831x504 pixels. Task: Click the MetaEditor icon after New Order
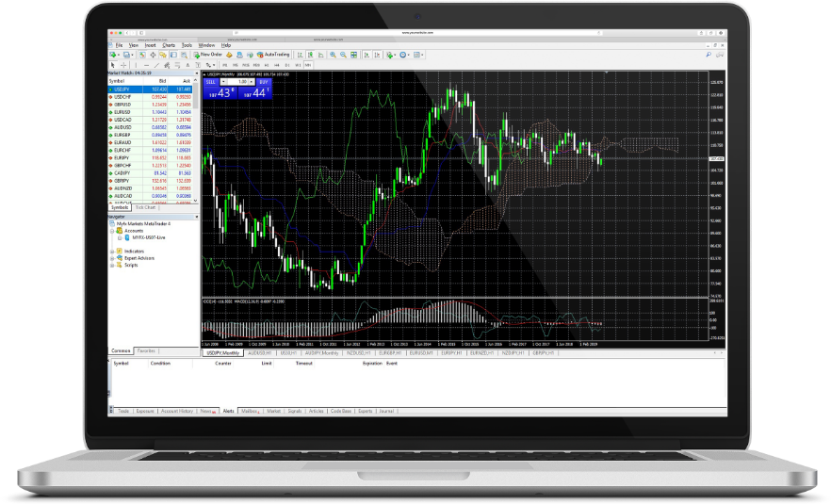(x=229, y=55)
